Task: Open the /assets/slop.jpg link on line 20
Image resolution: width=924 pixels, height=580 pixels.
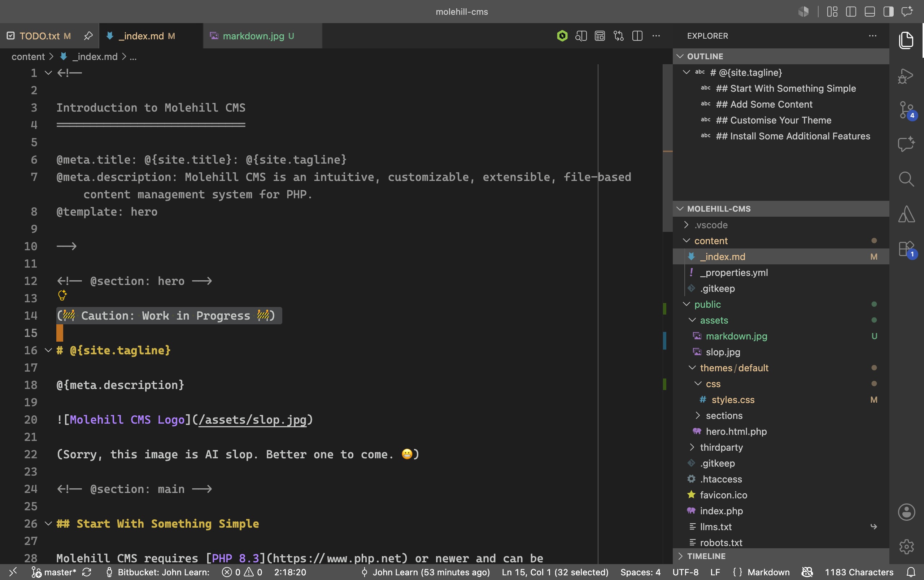Action: click(252, 420)
